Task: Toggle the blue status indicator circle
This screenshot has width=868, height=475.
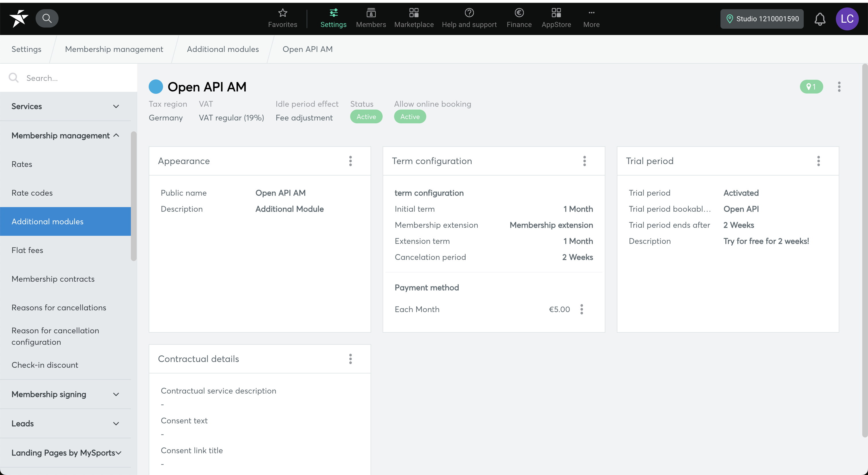Action: tap(156, 87)
